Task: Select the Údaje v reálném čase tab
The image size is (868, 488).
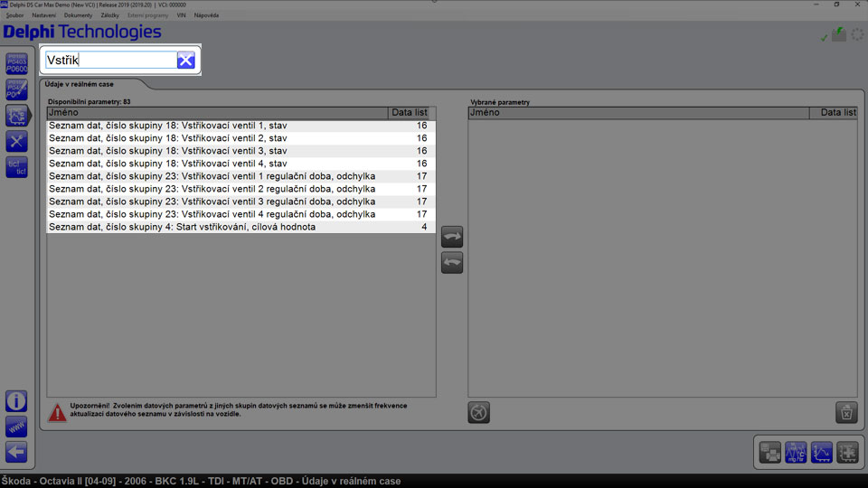Action: [80, 84]
